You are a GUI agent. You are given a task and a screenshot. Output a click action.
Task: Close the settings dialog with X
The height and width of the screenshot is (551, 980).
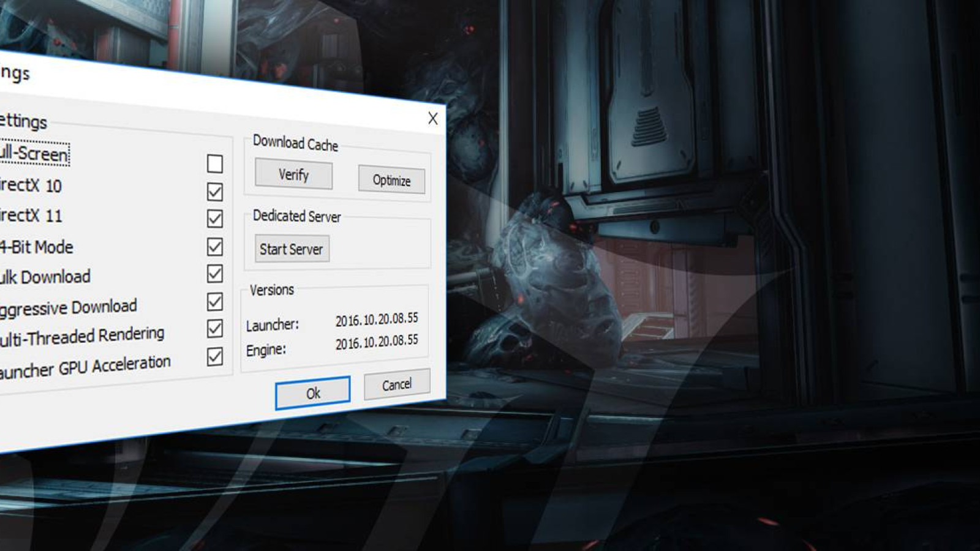(x=433, y=118)
